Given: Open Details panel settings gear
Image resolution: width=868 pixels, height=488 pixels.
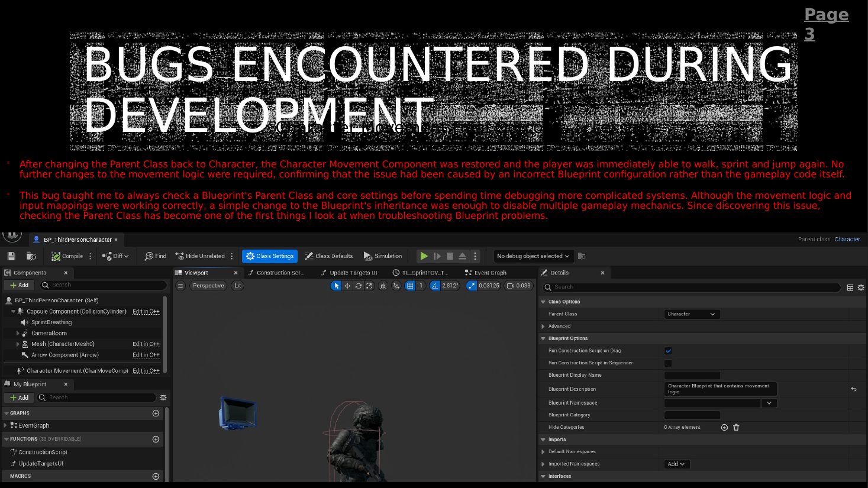Looking at the screenshot, I should [x=861, y=287].
